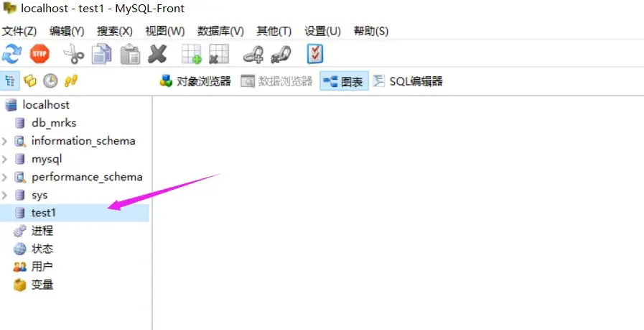Toggle the tree view navigator icon
Viewport: 644px width, 330px height.
pyautogui.click(x=10, y=81)
